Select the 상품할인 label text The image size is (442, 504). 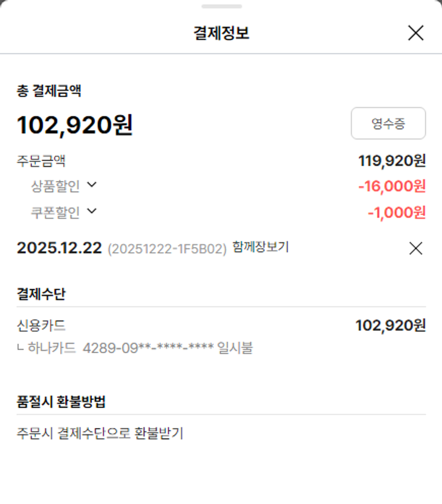(x=55, y=186)
